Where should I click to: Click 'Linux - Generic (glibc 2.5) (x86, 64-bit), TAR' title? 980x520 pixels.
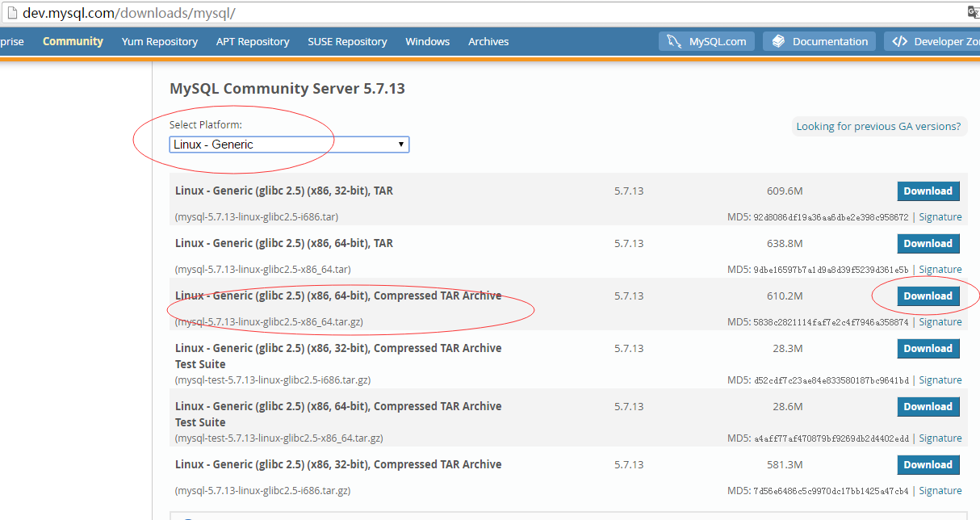pyautogui.click(x=284, y=244)
